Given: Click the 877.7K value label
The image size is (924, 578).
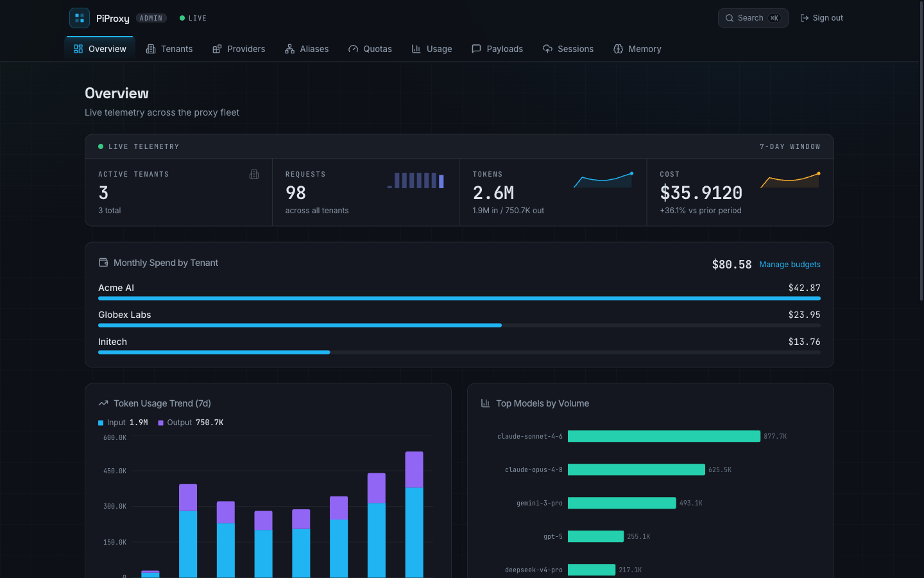Looking at the screenshot, I should tap(775, 436).
